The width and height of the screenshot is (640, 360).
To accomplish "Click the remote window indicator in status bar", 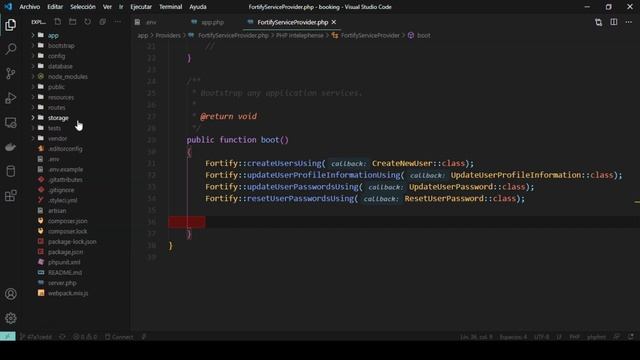I will point(8,336).
